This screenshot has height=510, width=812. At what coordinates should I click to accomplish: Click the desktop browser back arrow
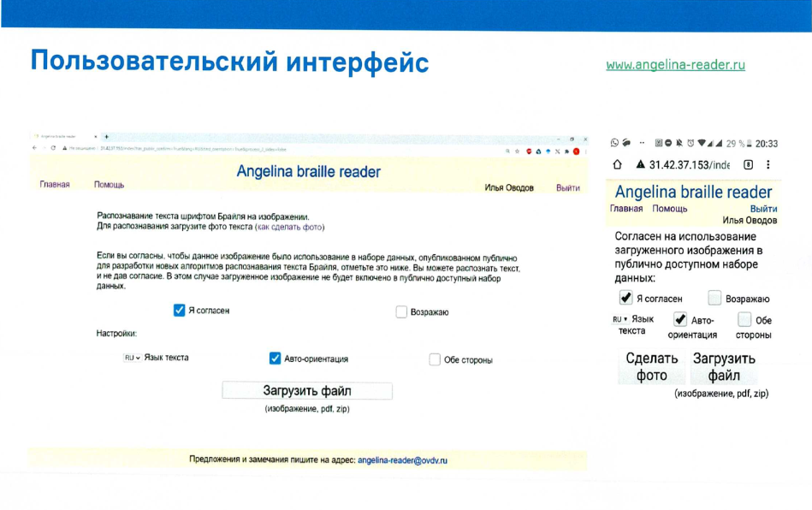point(34,148)
